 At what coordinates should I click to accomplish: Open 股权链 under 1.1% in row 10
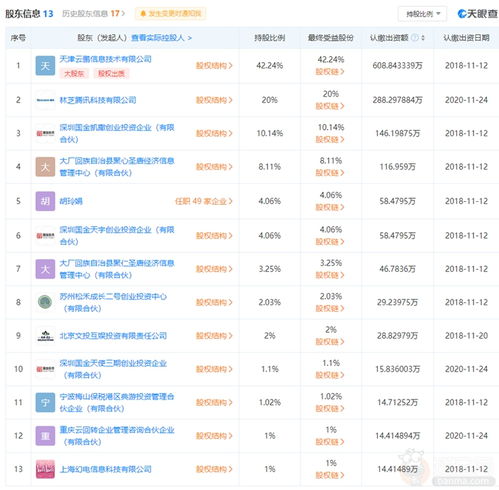[330, 375]
